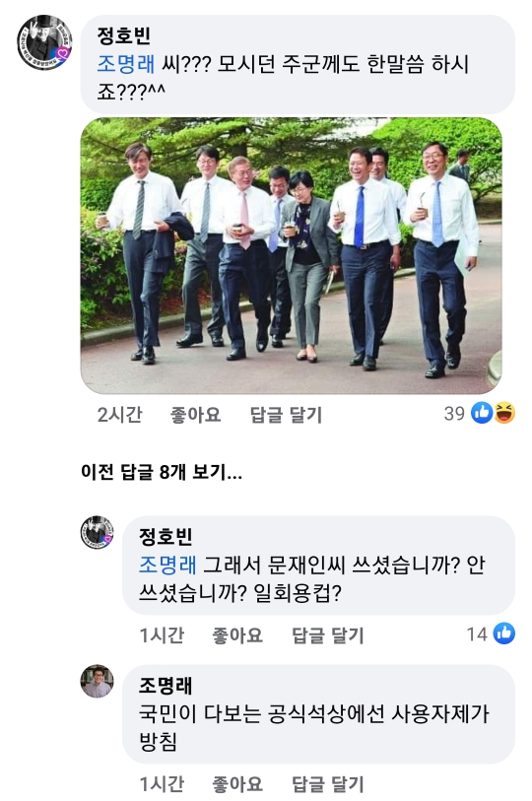Open 정호빈's small avatar on the reply
Viewport: 532px width, 801px height.
(x=98, y=533)
